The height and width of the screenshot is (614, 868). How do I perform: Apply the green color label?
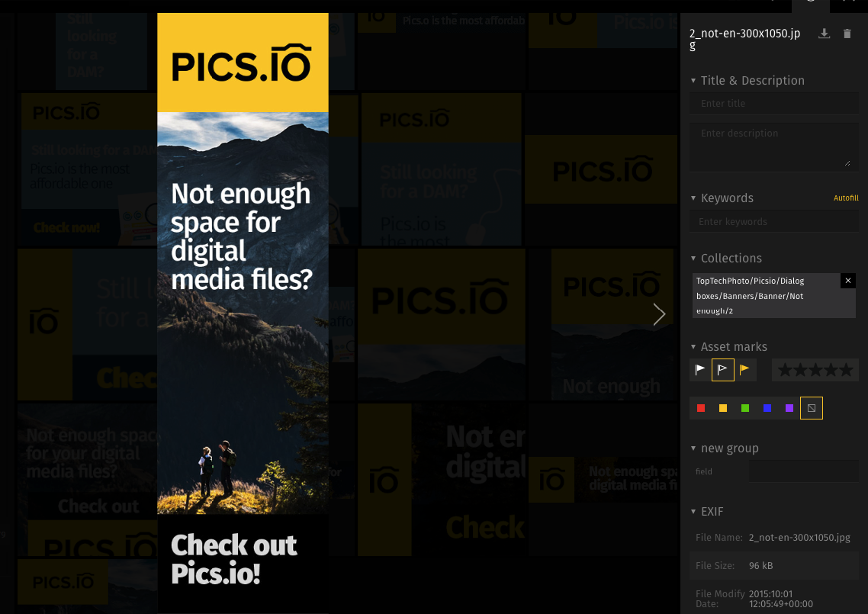(x=745, y=408)
